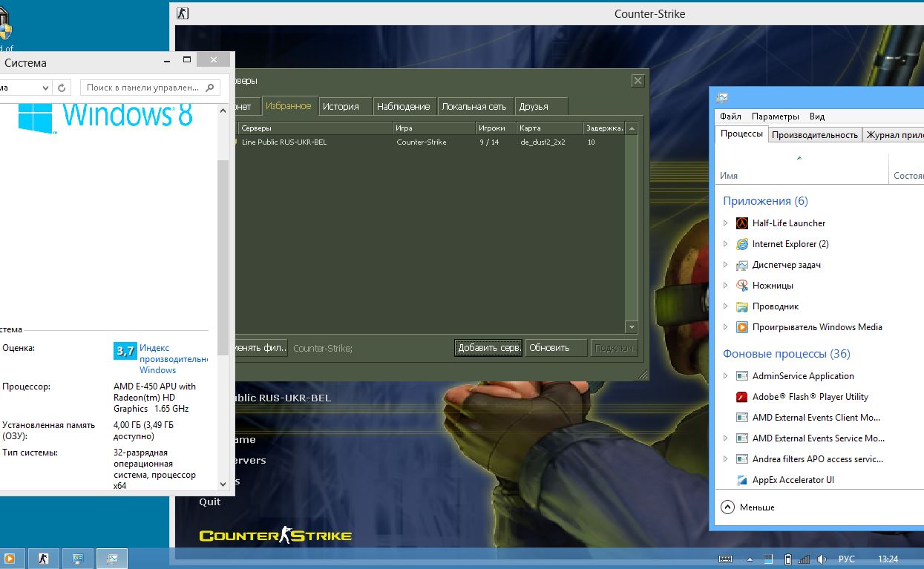Sort servers by the Карта column

[x=549, y=128]
